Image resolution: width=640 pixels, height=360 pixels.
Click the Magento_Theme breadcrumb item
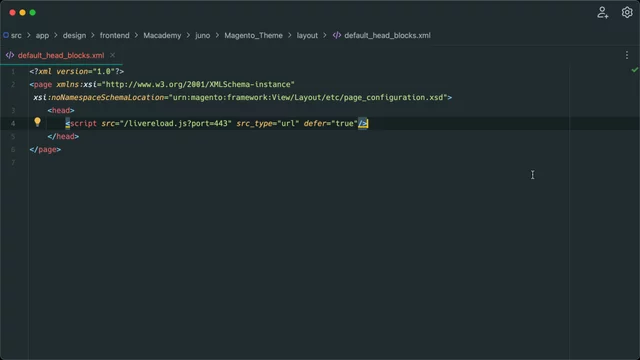click(253, 36)
